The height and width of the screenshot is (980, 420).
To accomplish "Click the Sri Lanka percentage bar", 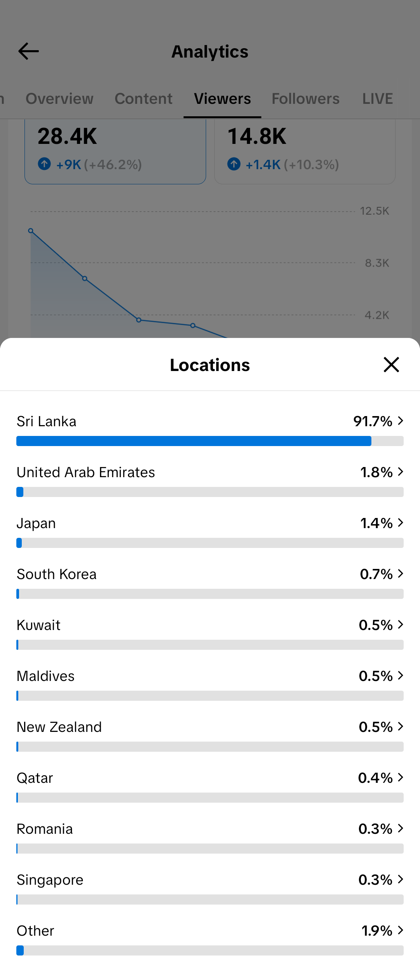I will [x=210, y=441].
